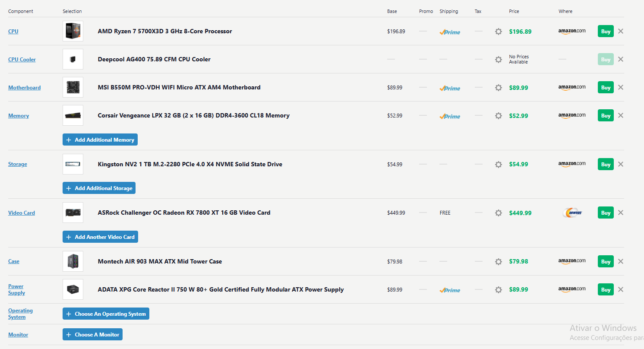Open settings gear for Memory row
This screenshot has width=644, height=349.
point(499,116)
